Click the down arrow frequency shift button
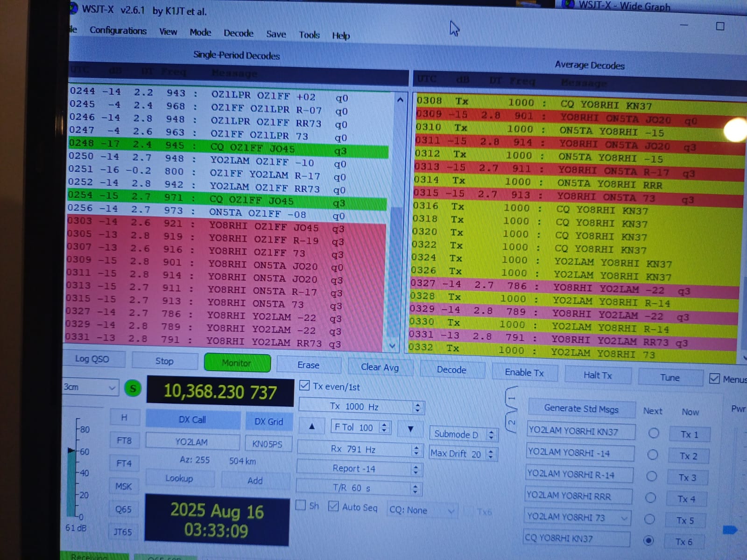 [410, 428]
